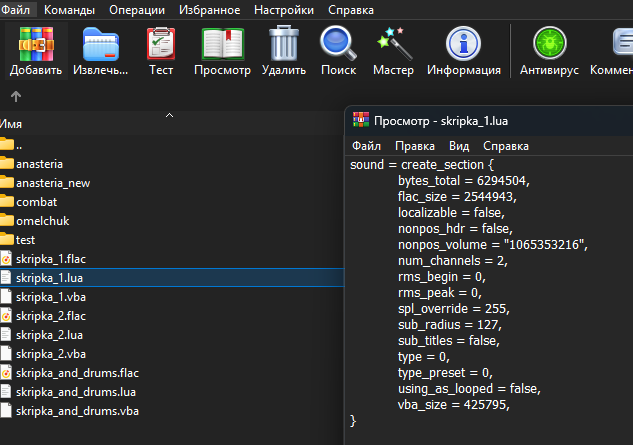Click the Коммен... comment toolbar icon
Image resolution: width=633 pixels, height=445 pixels.
tap(623, 42)
